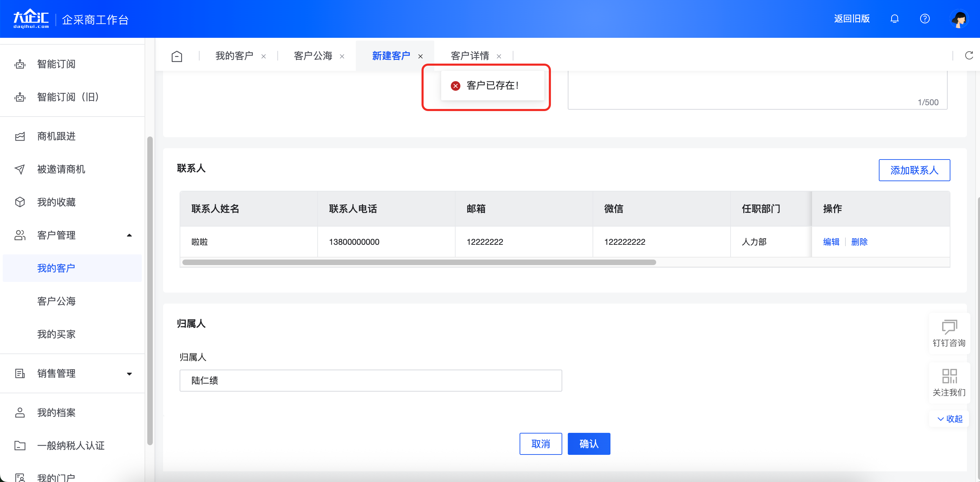Image resolution: width=980 pixels, height=482 pixels.
Task: Click the 归属人 input field 陆仁绩
Action: click(x=371, y=381)
